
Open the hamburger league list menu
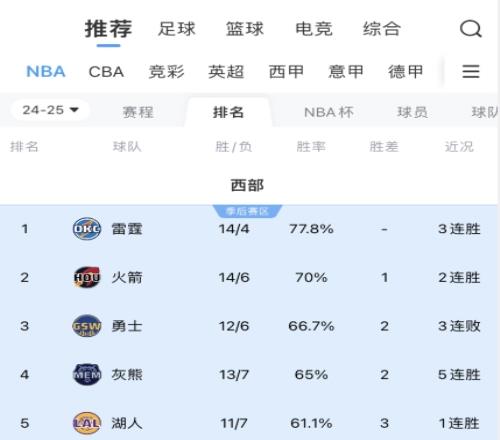point(471,71)
